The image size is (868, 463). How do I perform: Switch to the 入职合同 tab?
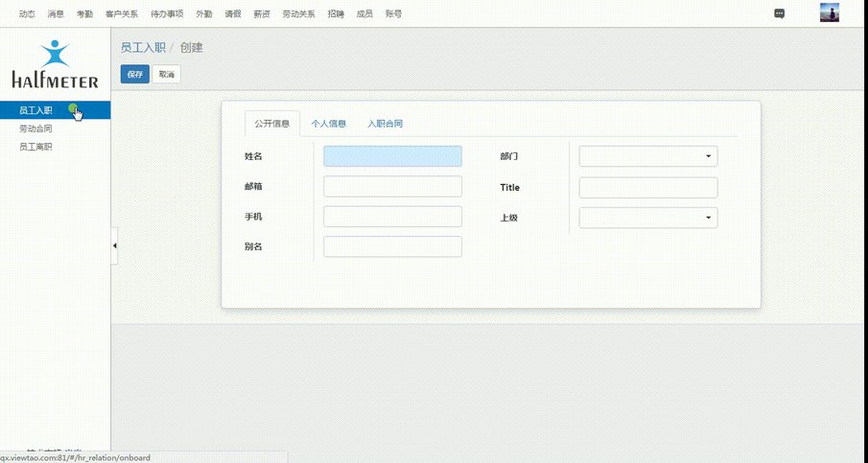coord(385,124)
